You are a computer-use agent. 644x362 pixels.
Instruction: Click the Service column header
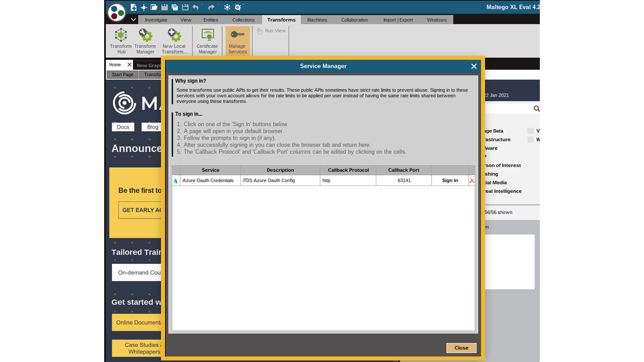[x=210, y=170]
